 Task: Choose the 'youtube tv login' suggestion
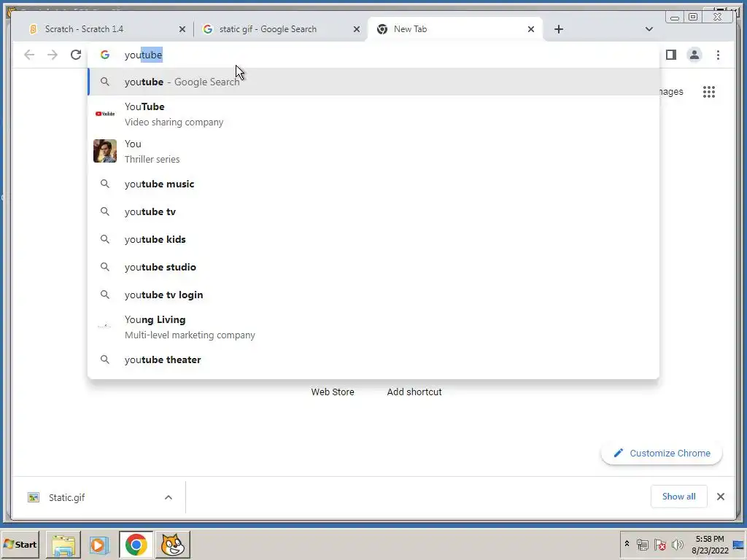[x=373, y=295]
